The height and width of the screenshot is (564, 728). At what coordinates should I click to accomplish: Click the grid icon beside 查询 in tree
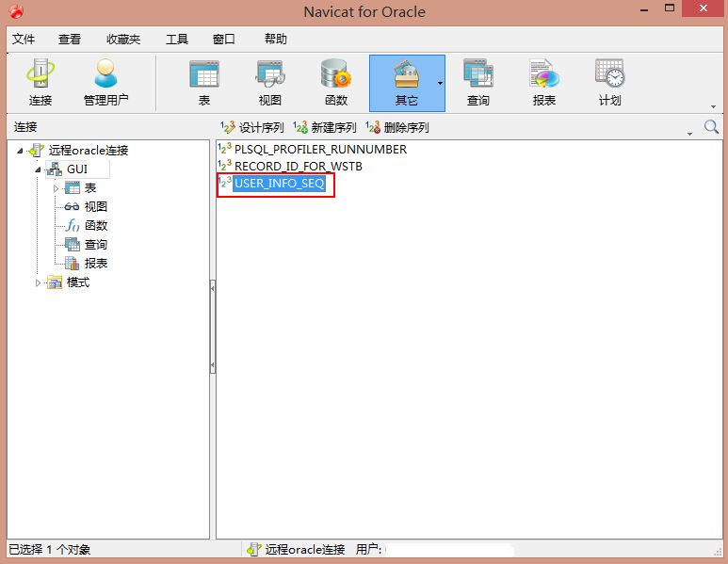[72, 244]
